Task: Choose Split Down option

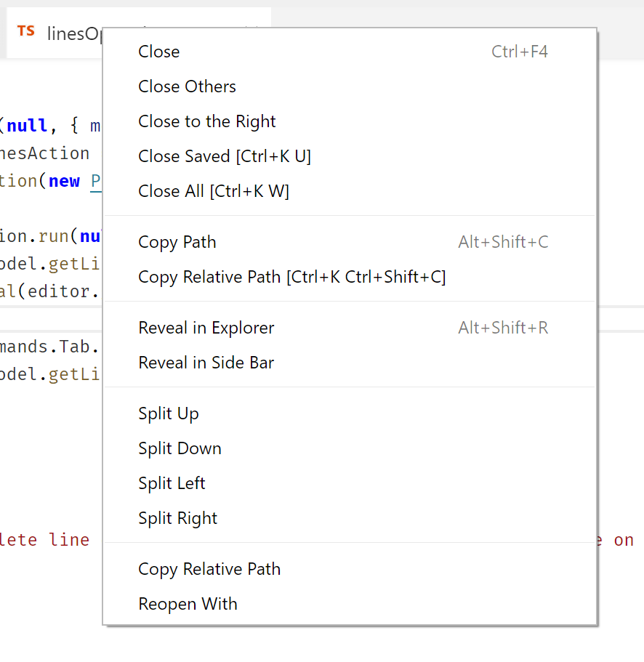Action: pos(350,448)
